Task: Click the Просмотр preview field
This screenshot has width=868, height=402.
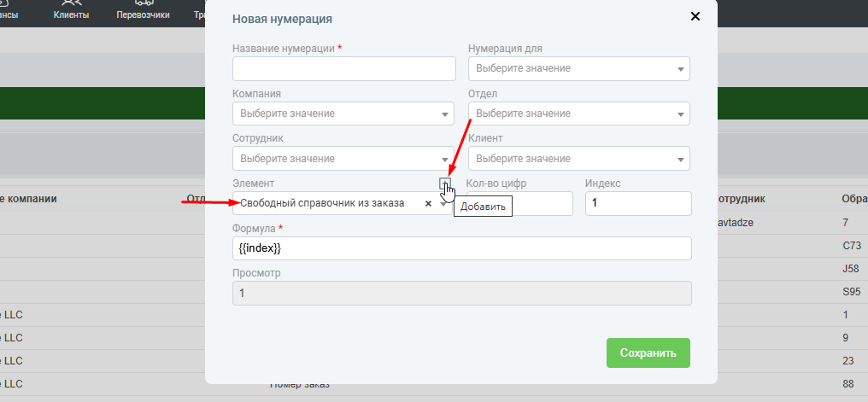Action: 461,294
